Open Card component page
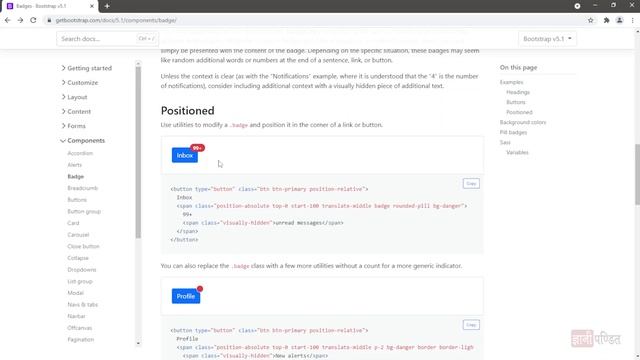640x360 pixels. pos(73,223)
